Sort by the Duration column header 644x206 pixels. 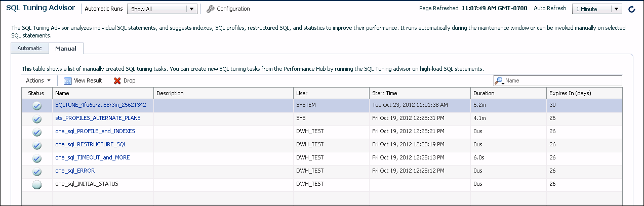click(x=484, y=93)
